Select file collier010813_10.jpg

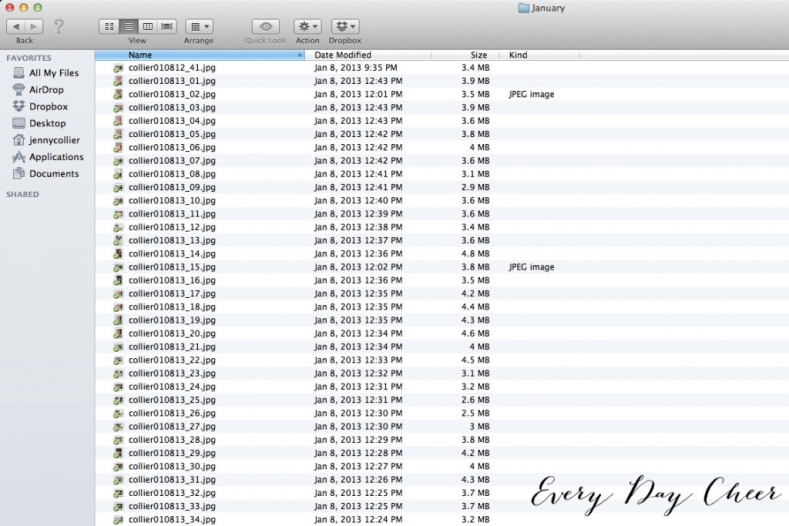pyautogui.click(x=172, y=200)
